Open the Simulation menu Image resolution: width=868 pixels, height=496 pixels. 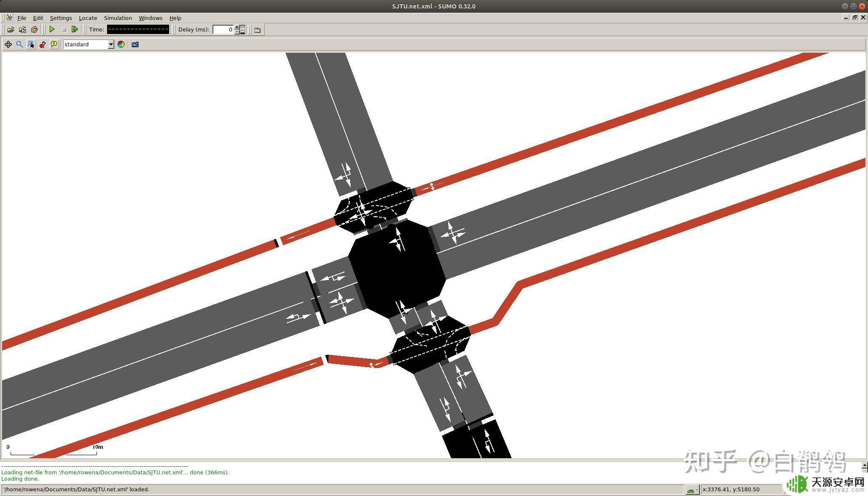pyautogui.click(x=118, y=18)
